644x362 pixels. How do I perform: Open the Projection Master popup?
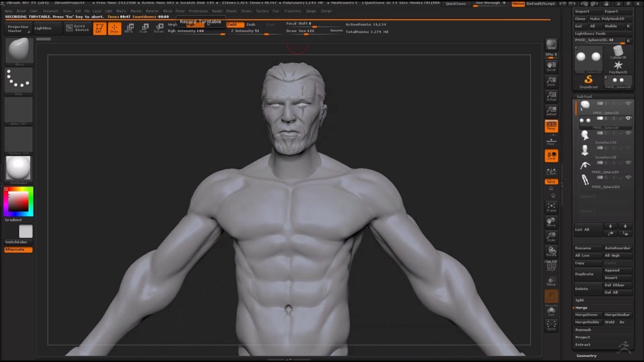tap(18, 29)
